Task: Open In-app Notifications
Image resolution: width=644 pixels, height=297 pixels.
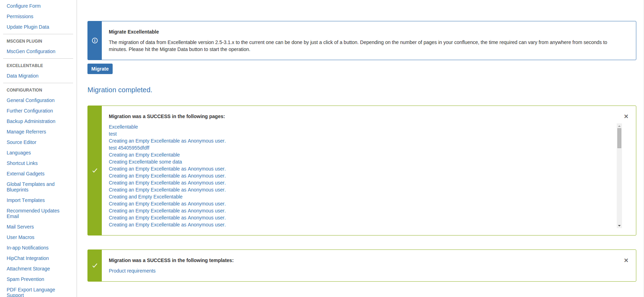Action: [28, 248]
